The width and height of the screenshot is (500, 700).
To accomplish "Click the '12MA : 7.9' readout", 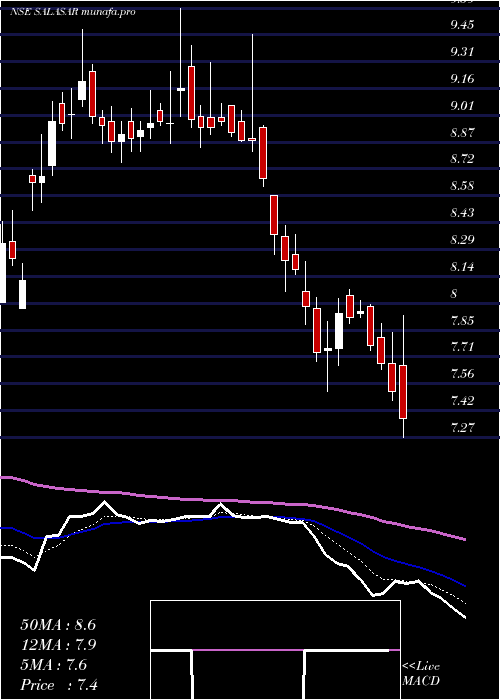I will tap(58, 645).
